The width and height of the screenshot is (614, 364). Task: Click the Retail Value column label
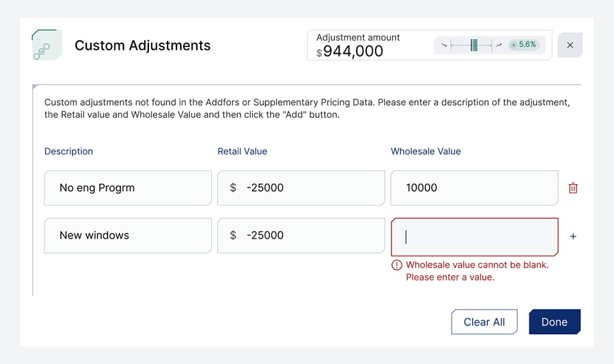pyautogui.click(x=242, y=152)
